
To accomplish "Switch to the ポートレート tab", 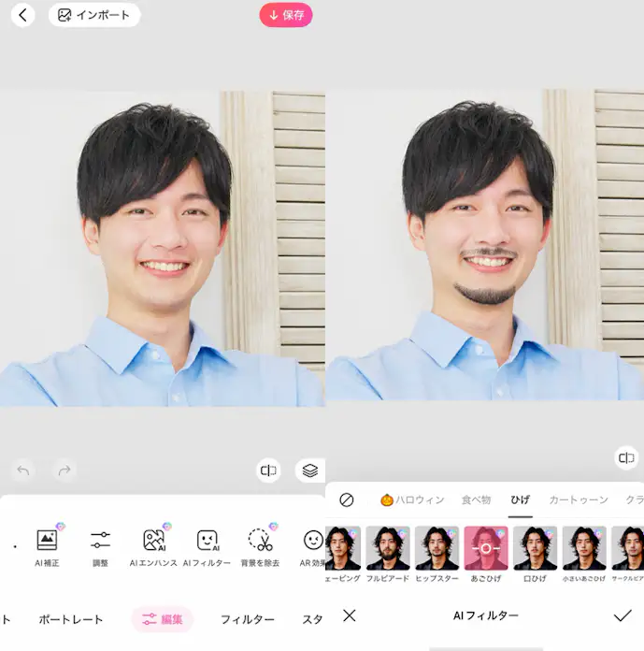I will 70,619.
